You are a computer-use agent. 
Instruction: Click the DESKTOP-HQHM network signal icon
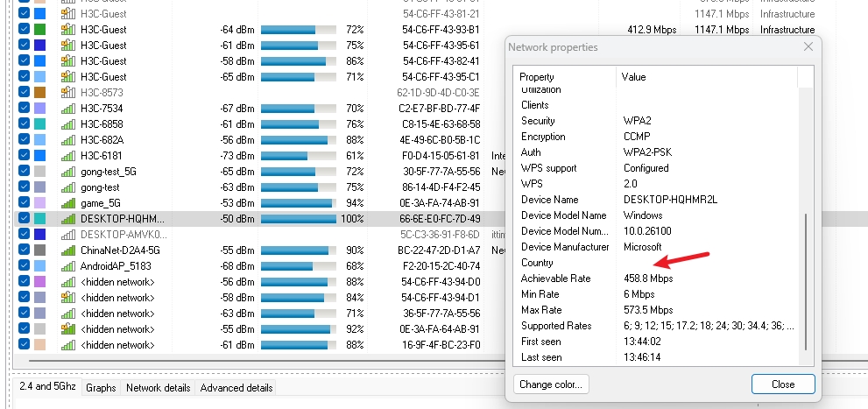(x=67, y=219)
